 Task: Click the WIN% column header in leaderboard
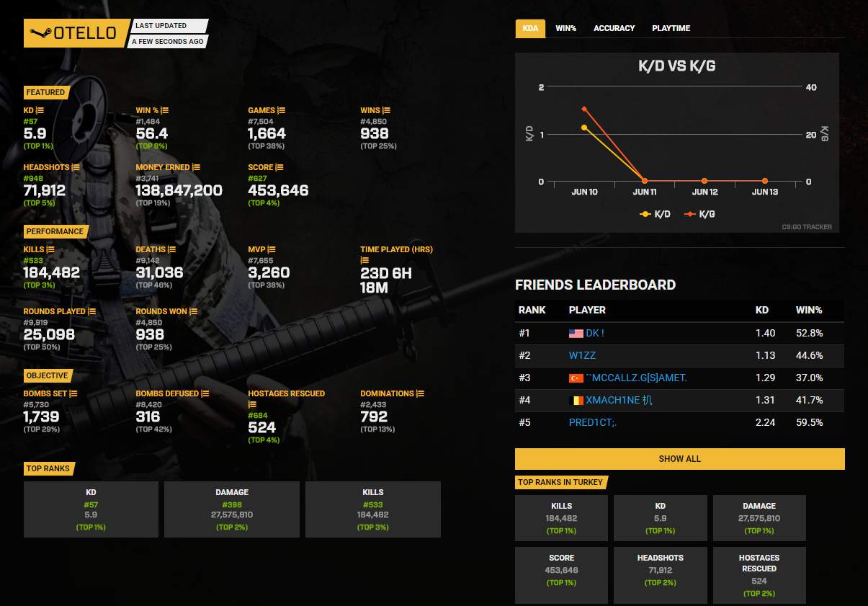(x=809, y=310)
